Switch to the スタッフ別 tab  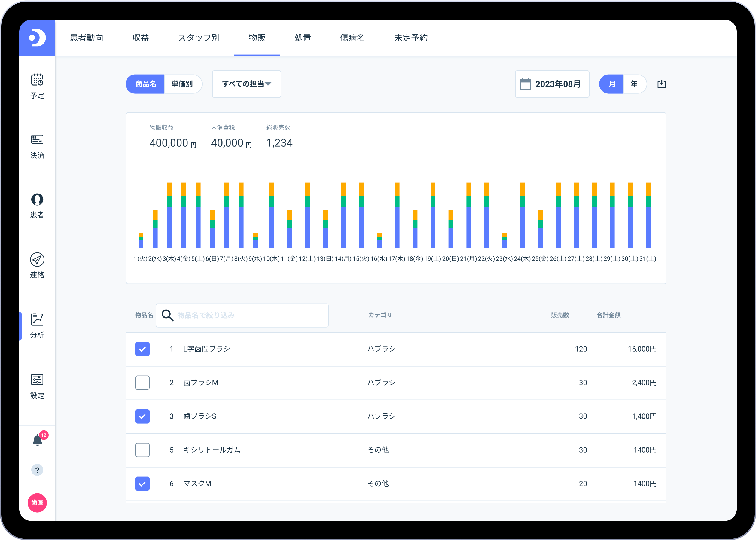(x=199, y=38)
